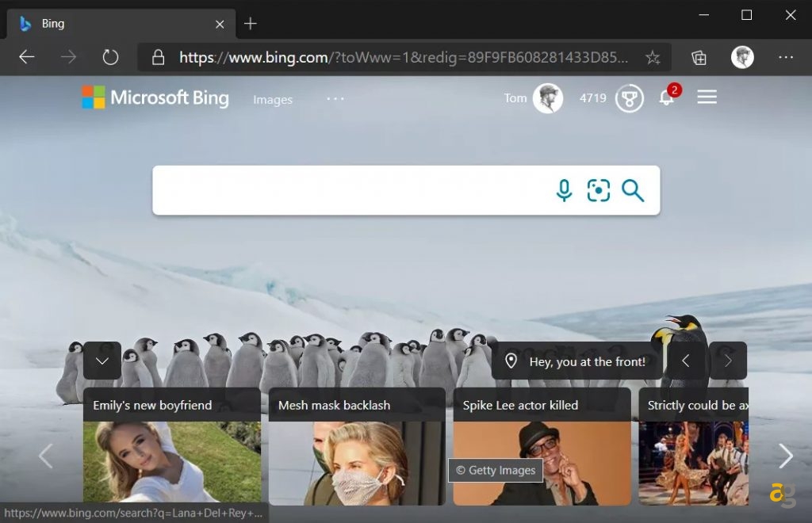This screenshot has height=523, width=812.
Task: Click the Microsoft Bing logo
Action: tap(155, 97)
